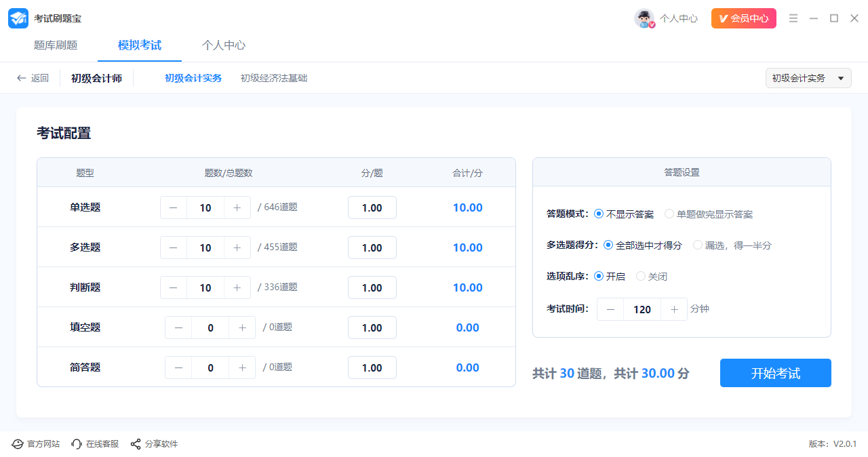Decrease 多选题 question count with minus

(x=174, y=247)
